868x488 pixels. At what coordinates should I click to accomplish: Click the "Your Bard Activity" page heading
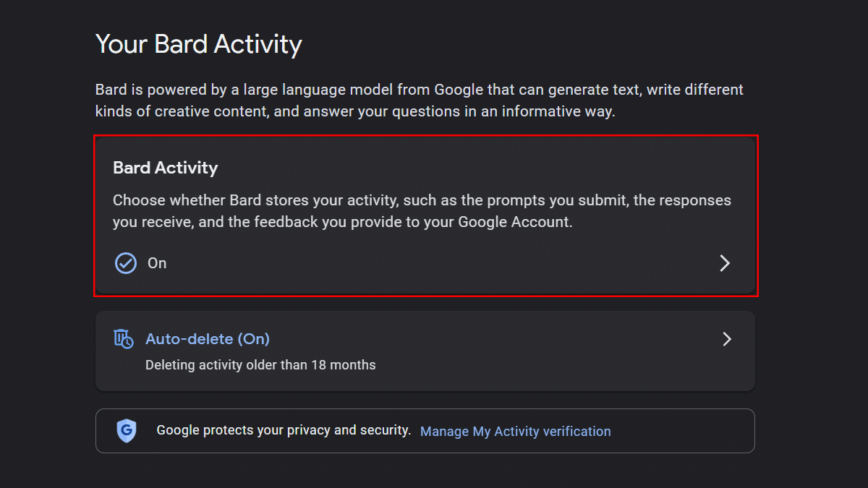tap(199, 44)
